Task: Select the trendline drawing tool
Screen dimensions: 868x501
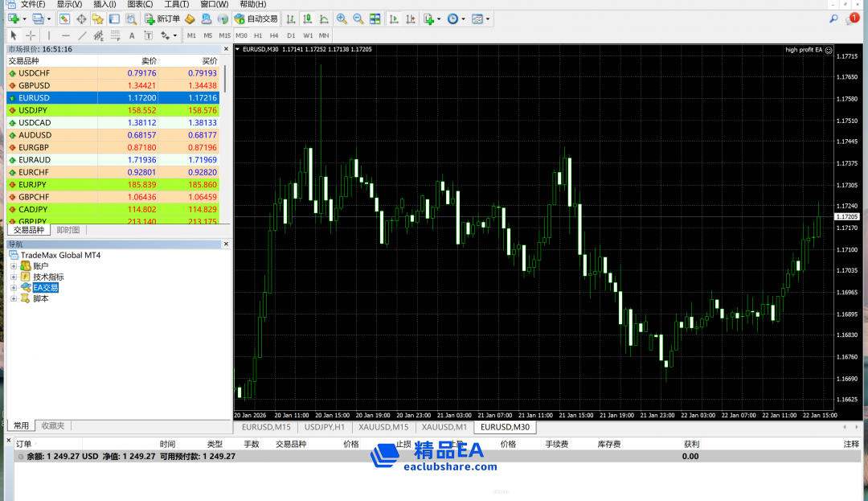Action: point(82,35)
